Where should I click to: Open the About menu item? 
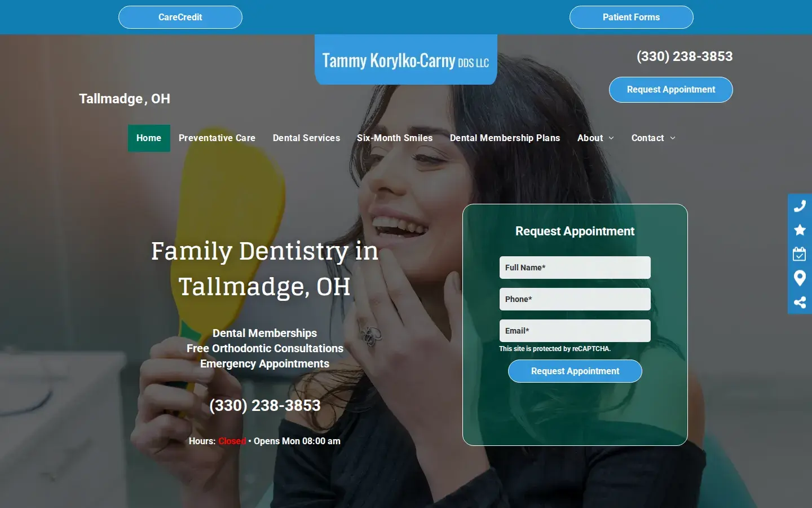click(x=590, y=138)
